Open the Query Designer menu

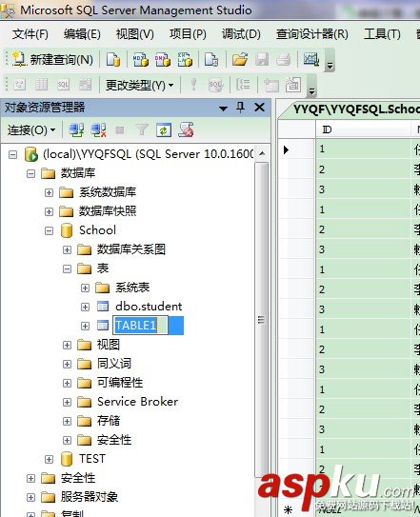tap(312, 34)
